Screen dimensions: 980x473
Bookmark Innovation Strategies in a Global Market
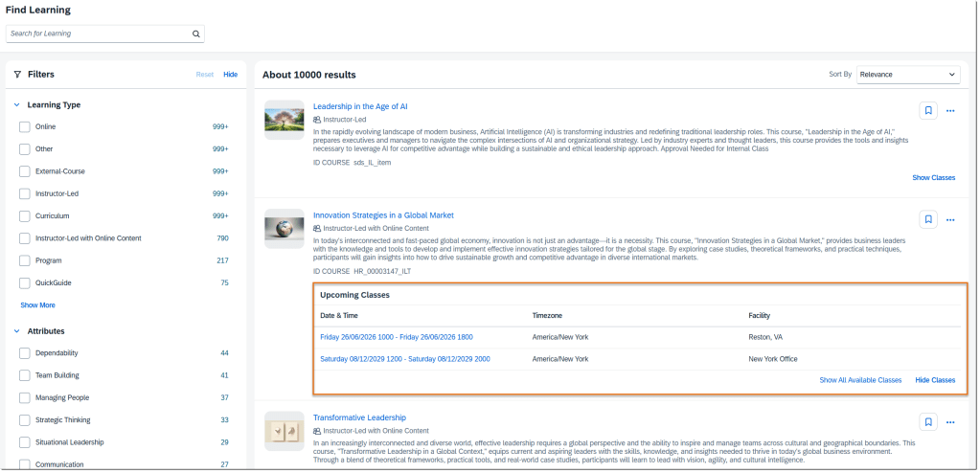pos(927,219)
